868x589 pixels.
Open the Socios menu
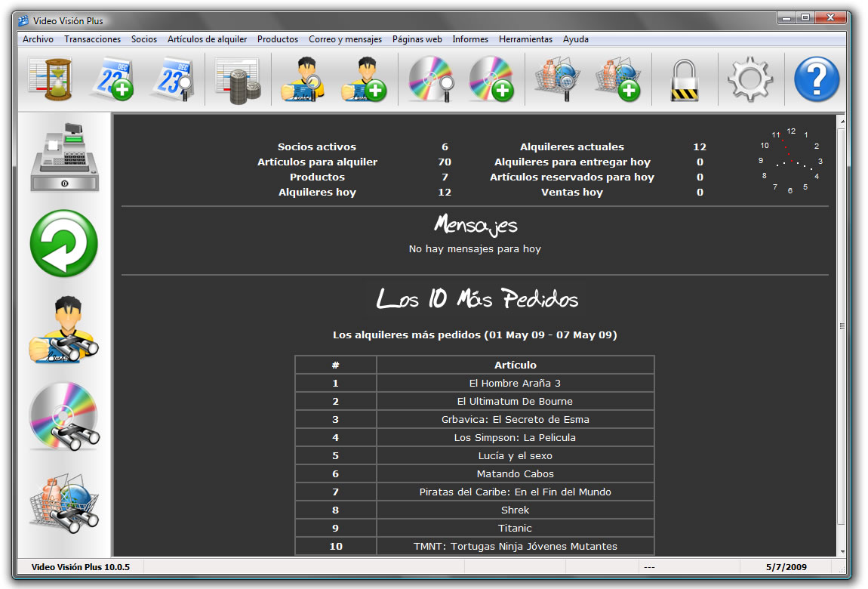144,39
